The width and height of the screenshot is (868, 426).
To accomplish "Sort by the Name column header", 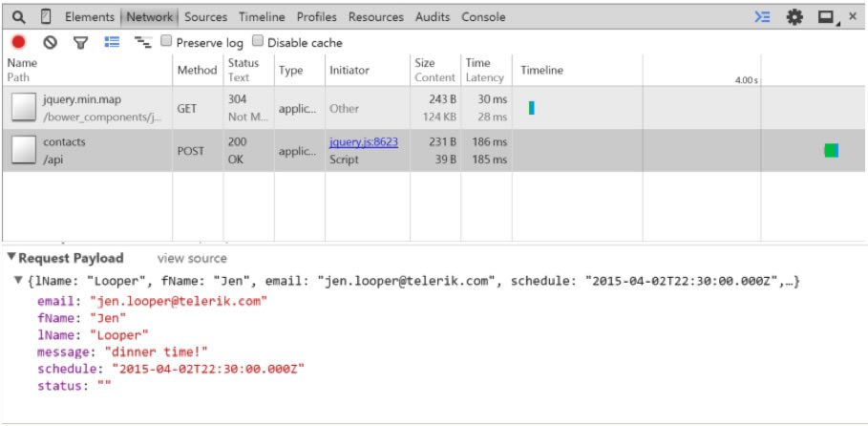I will point(88,70).
